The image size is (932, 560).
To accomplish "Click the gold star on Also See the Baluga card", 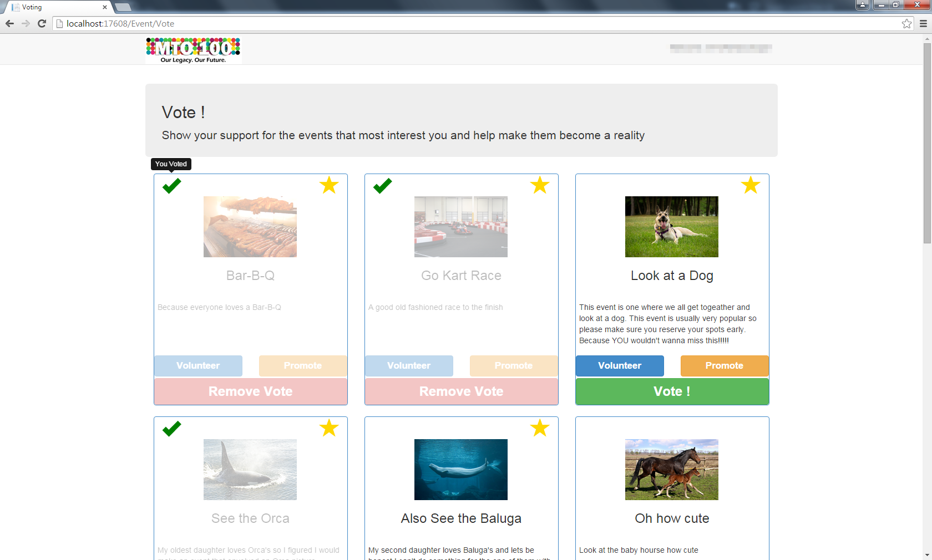I will point(540,428).
